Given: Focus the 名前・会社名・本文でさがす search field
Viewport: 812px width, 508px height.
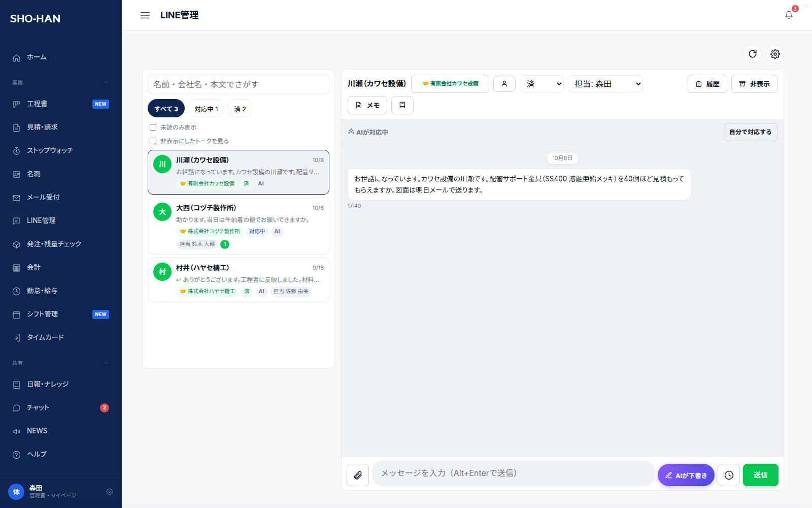Looking at the screenshot, I should point(239,84).
